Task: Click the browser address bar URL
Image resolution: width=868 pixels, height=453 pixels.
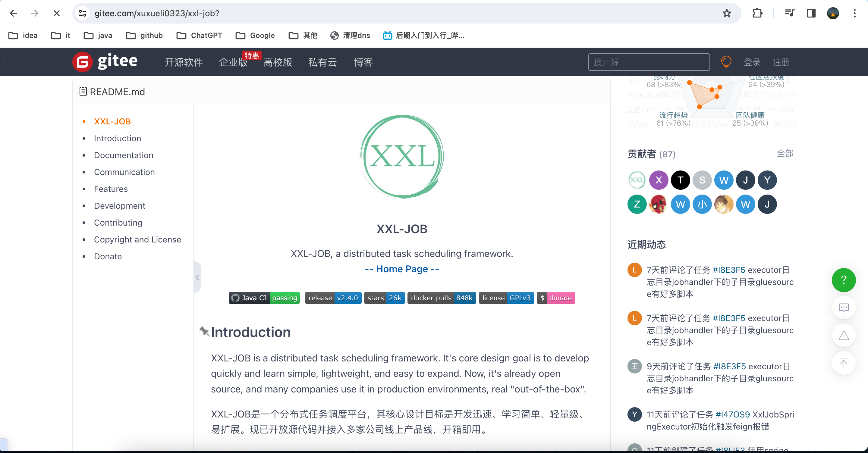Action: [x=157, y=13]
